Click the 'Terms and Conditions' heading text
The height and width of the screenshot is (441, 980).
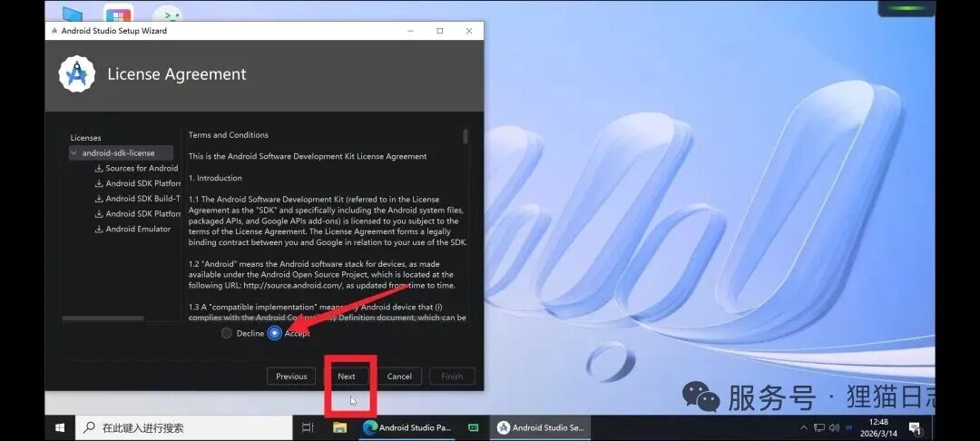[228, 135]
